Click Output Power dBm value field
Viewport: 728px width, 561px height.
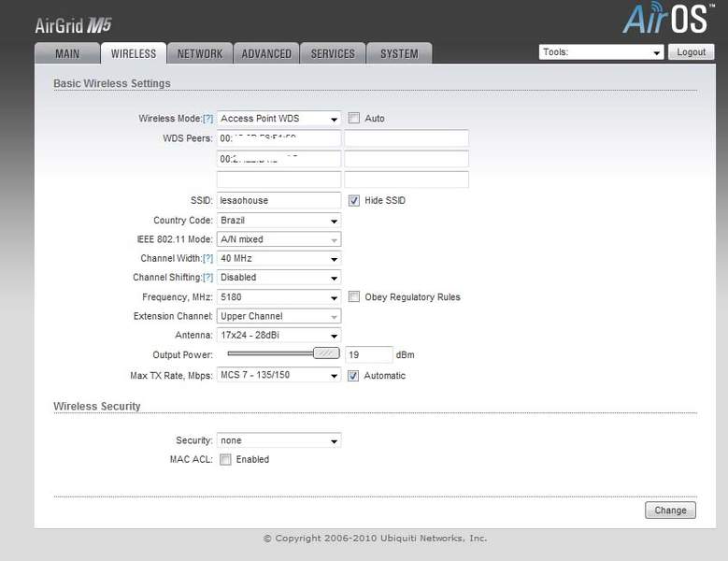(x=368, y=354)
